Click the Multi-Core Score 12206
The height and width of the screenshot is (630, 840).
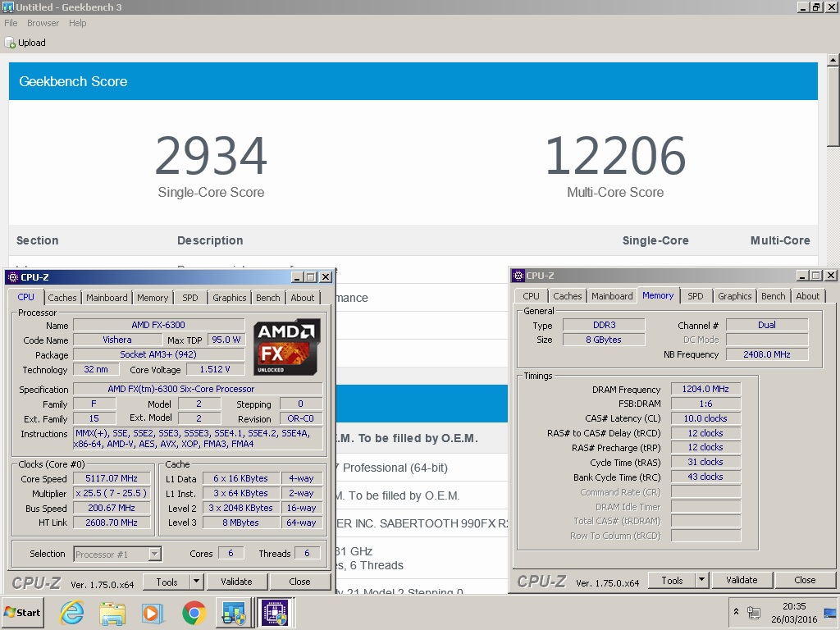615,156
